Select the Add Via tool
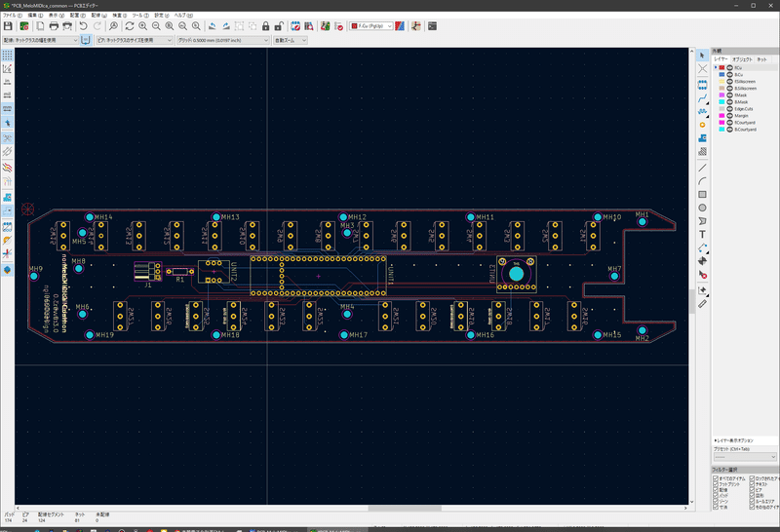Screen dimensions: 780x532 pyautogui.click(x=702, y=125)
